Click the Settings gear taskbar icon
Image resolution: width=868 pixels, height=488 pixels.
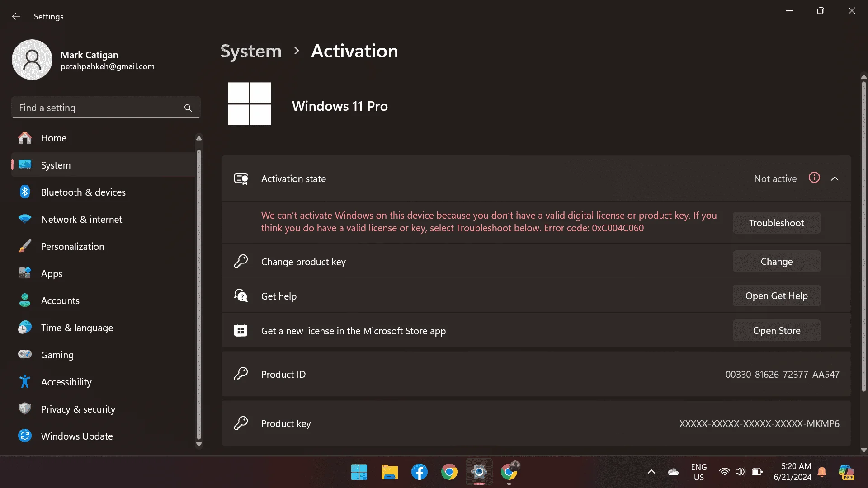[x=479, y=472]
